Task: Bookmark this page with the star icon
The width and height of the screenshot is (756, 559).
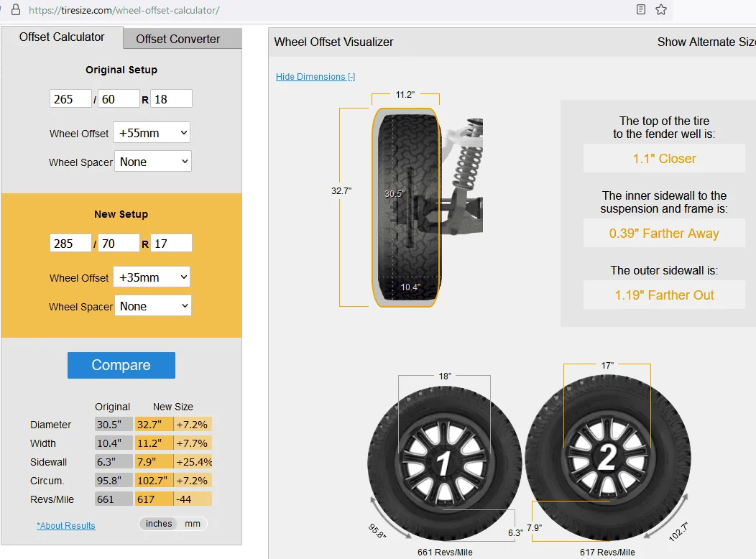Action: coord(661,9)
